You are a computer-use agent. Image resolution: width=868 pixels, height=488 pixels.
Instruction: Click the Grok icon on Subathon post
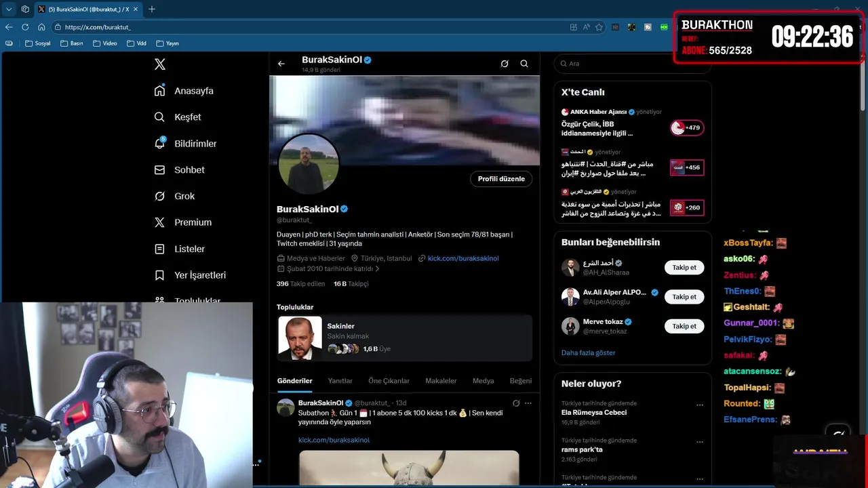[516, 403]
